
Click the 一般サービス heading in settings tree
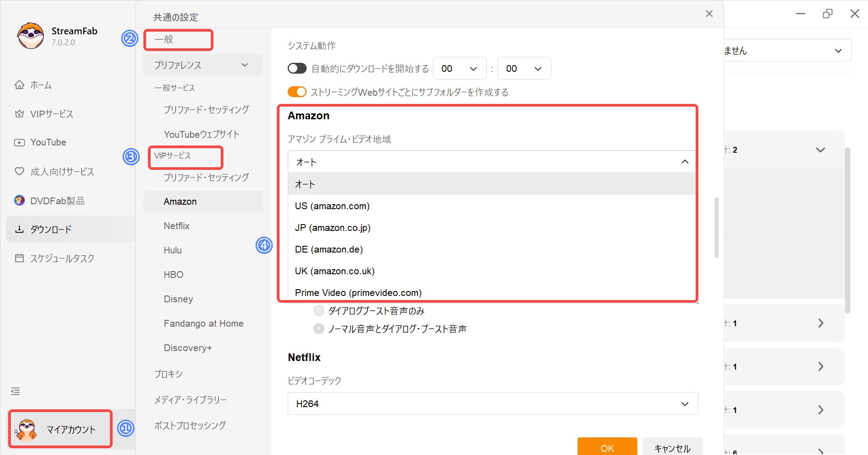[175, 88]
